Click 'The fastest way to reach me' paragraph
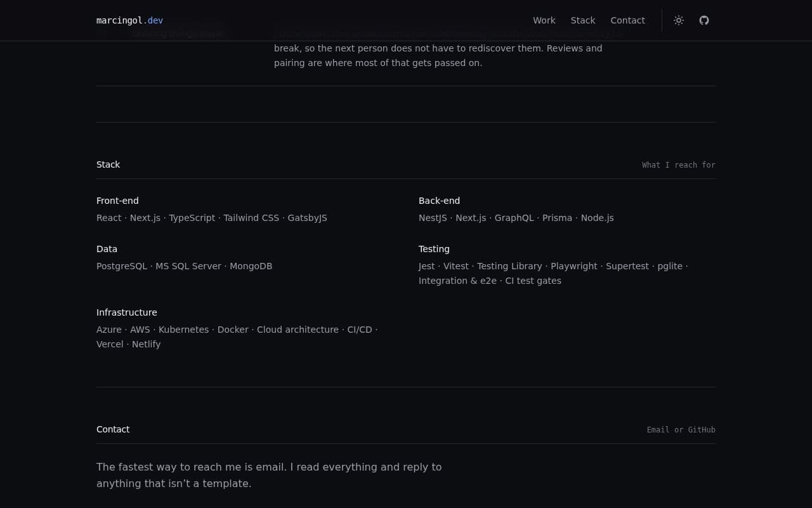This screenshot has width=812, height=508. click(269, 475)
